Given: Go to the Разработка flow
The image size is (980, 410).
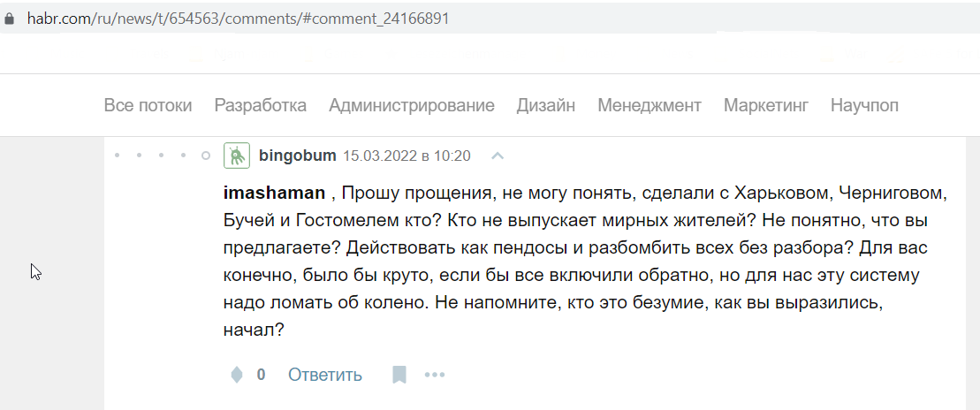Looking at the screenshot, I should pyautogui.click(x=261, y=106).
